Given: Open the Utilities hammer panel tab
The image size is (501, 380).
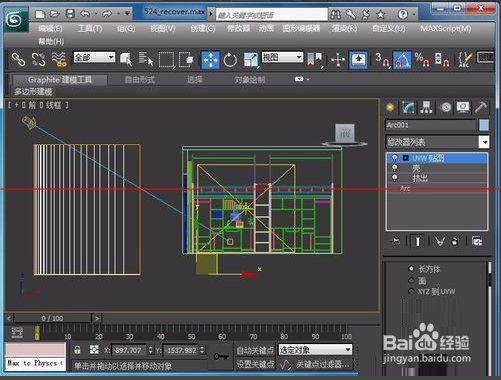Looking at the screenshot, I should pos(481,107).
